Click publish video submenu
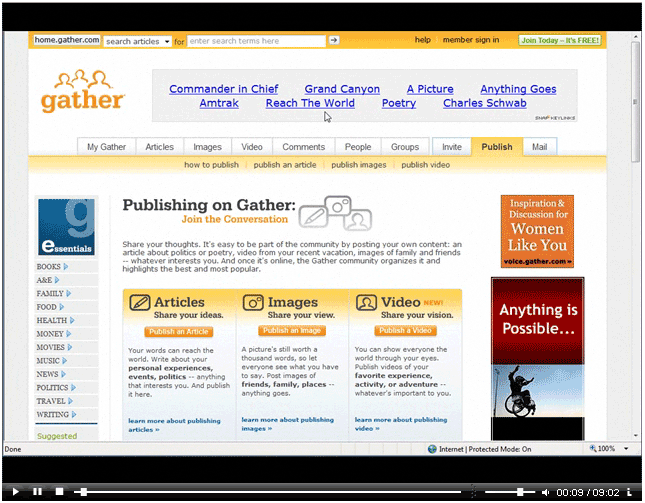This screenshot has height=503, width=645. coord(425,165)
